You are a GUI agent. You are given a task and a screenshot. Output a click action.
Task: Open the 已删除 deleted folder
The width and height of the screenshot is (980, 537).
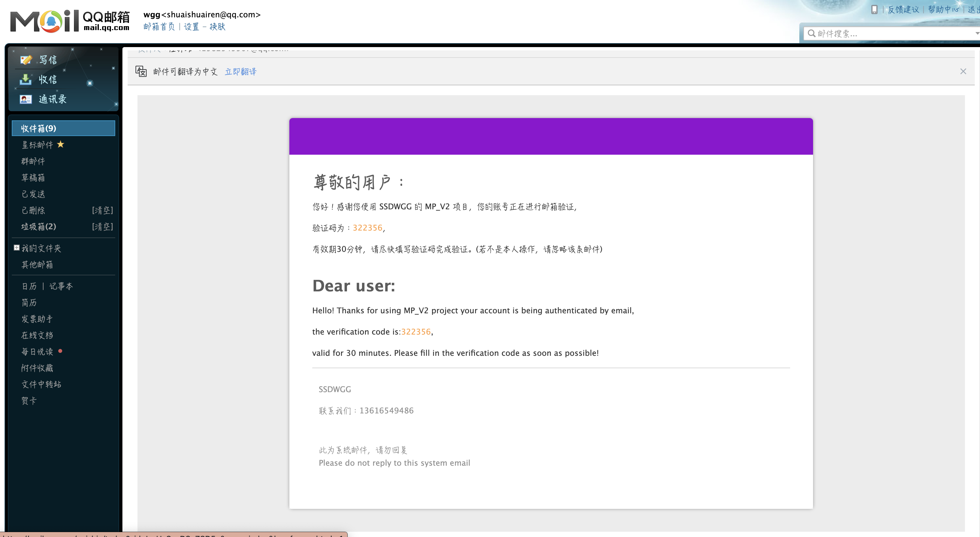click(33, 210)
